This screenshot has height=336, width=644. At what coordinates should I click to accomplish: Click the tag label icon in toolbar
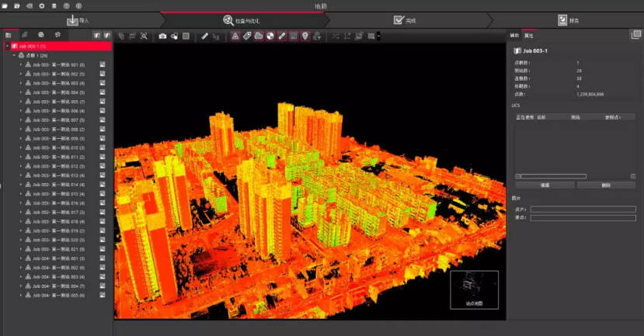point(247,36)
